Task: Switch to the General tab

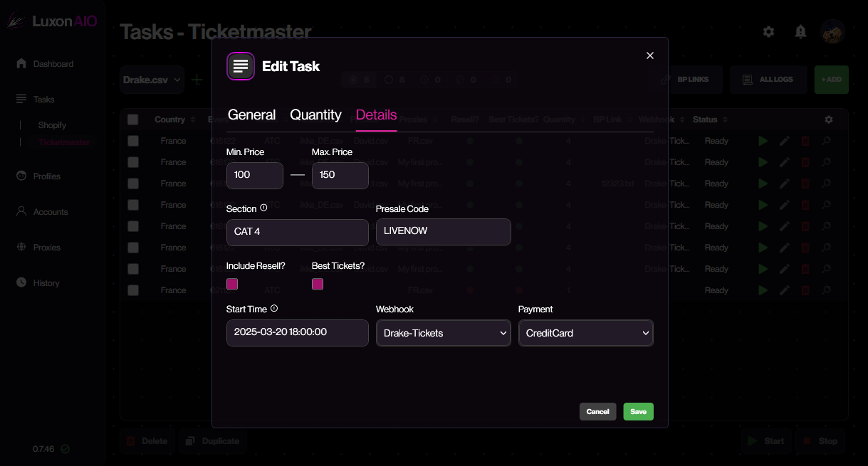Action: [251, 115]
